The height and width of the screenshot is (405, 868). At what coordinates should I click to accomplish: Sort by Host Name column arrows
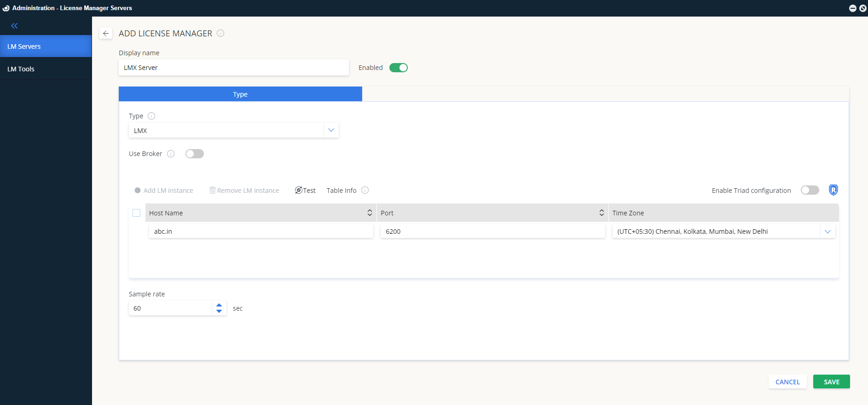coord(369,213)
